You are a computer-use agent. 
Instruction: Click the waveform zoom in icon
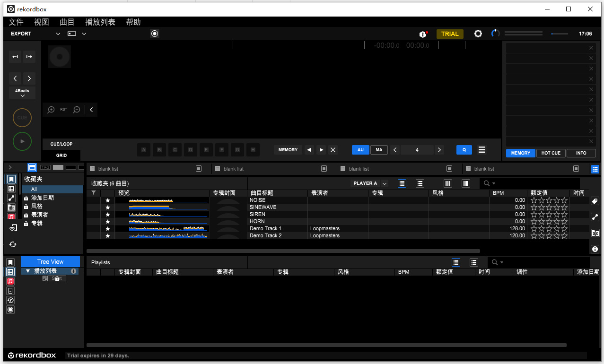51,110
